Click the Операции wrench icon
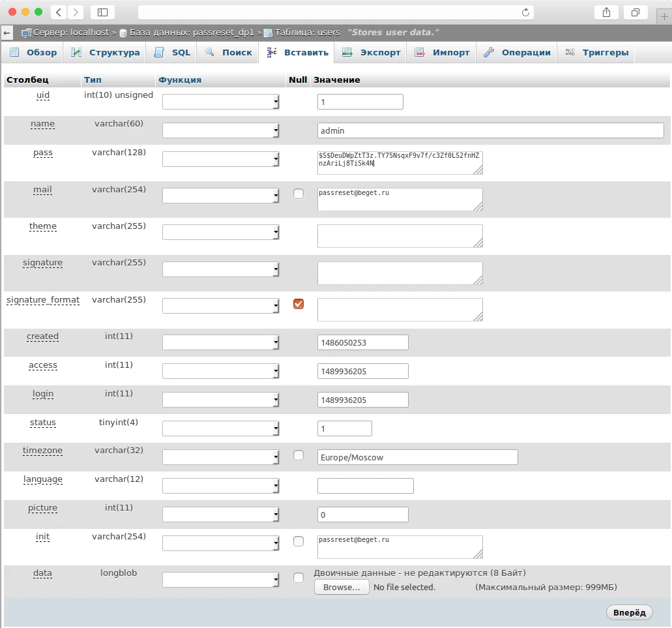The image size is (672, 628). click(488, 53)
